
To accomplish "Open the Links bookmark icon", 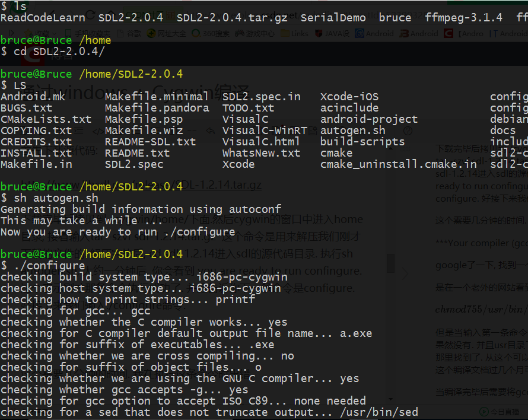I will click(x=285, y=33).
